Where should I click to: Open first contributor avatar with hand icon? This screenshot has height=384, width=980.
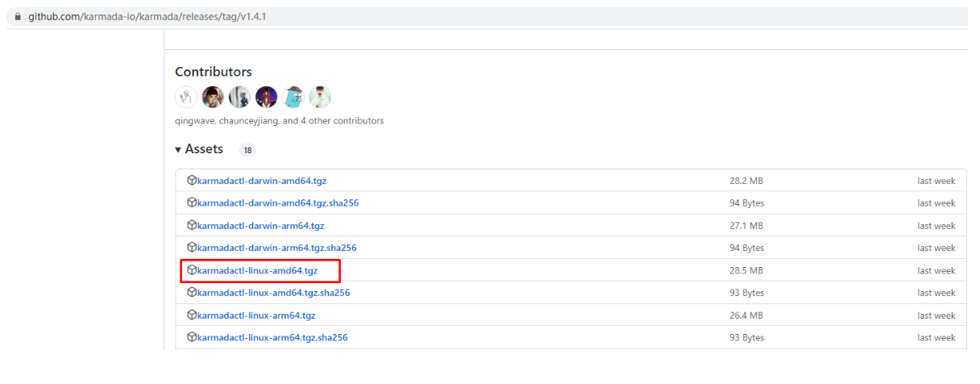coord(186,98)
